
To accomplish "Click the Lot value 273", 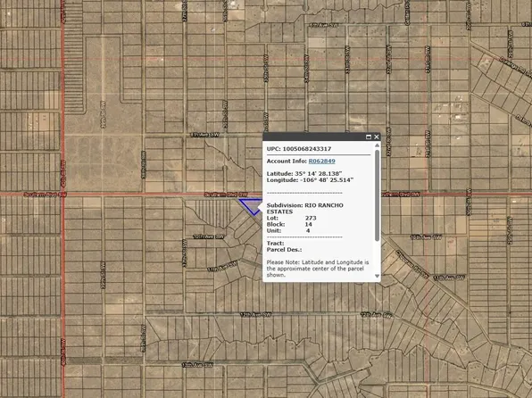I will pos(311,218).
